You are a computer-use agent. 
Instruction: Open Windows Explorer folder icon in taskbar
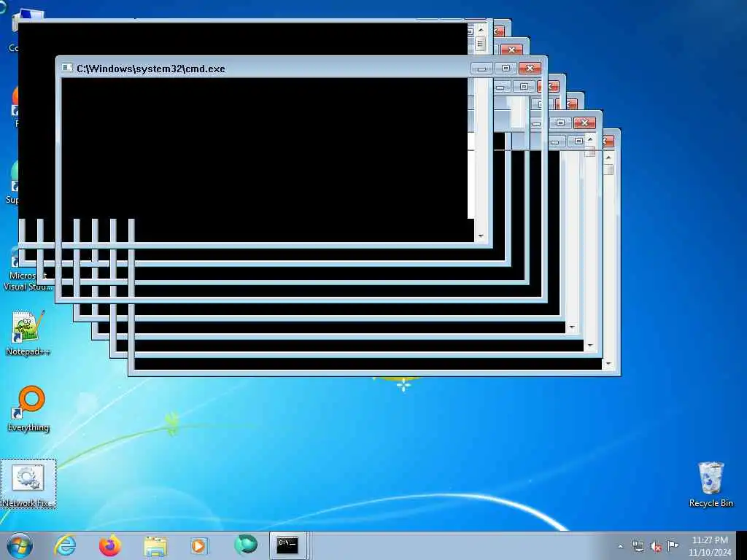pos(155,546)
